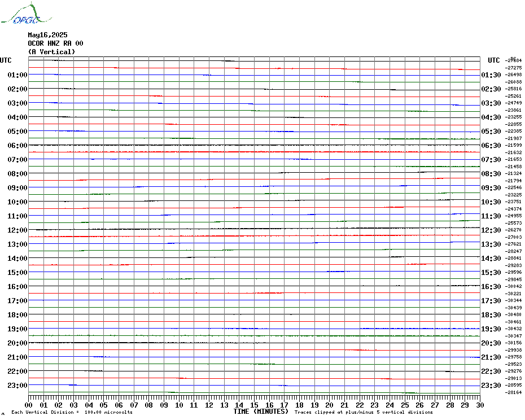Click the OFGC logo at top left
The width and height of the screenshot is (525, 420).
(x=26, y=14)
